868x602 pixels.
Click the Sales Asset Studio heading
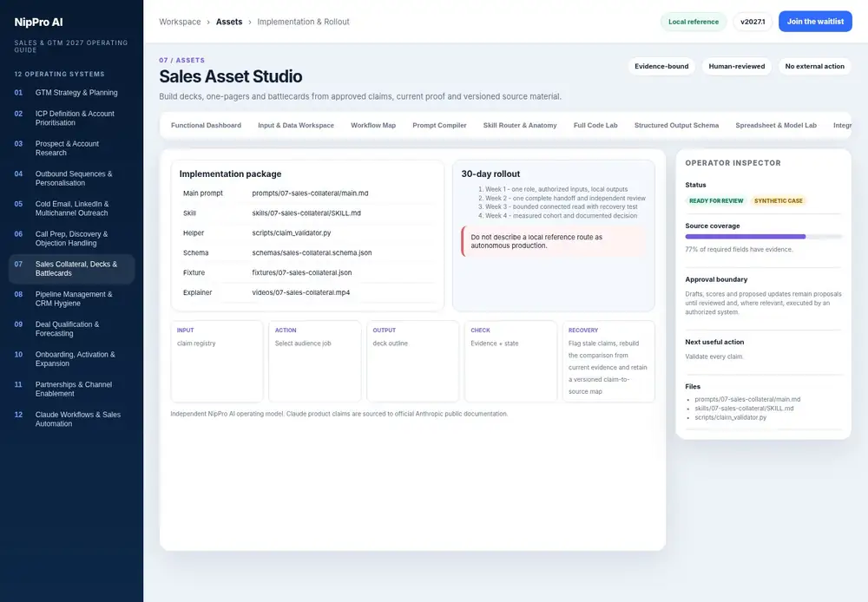pyautogui.click(x=231, y=76)
